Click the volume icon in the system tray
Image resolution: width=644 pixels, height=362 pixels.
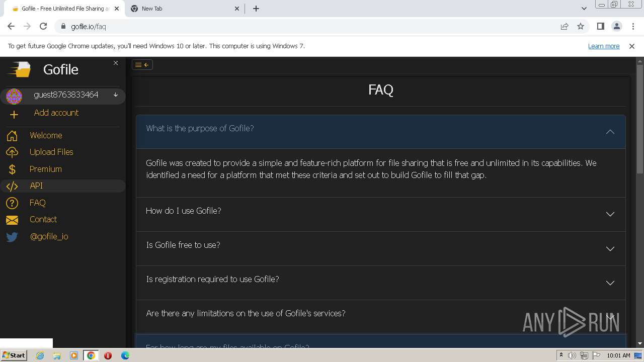[572, 355]
